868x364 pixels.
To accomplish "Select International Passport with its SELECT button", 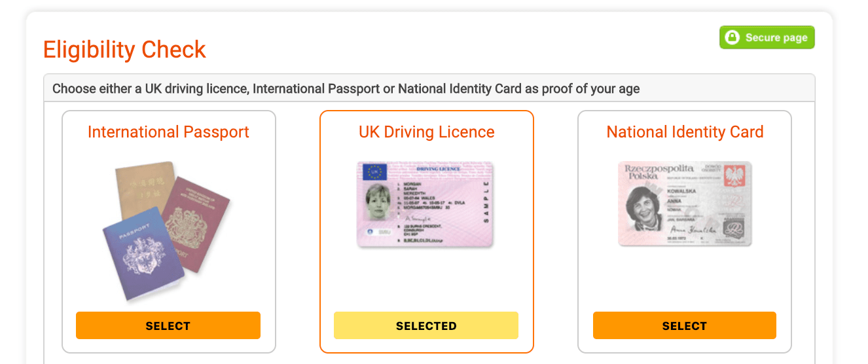I will pos(168,325).
